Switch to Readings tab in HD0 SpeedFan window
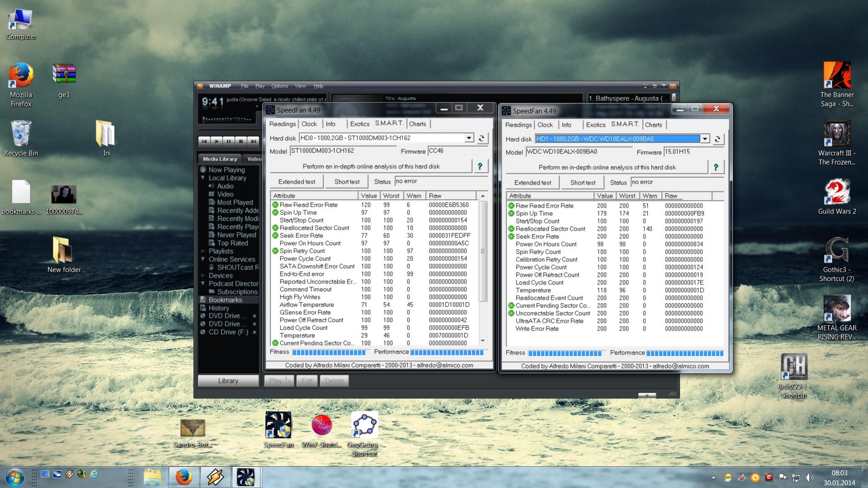 pos(282,124)
